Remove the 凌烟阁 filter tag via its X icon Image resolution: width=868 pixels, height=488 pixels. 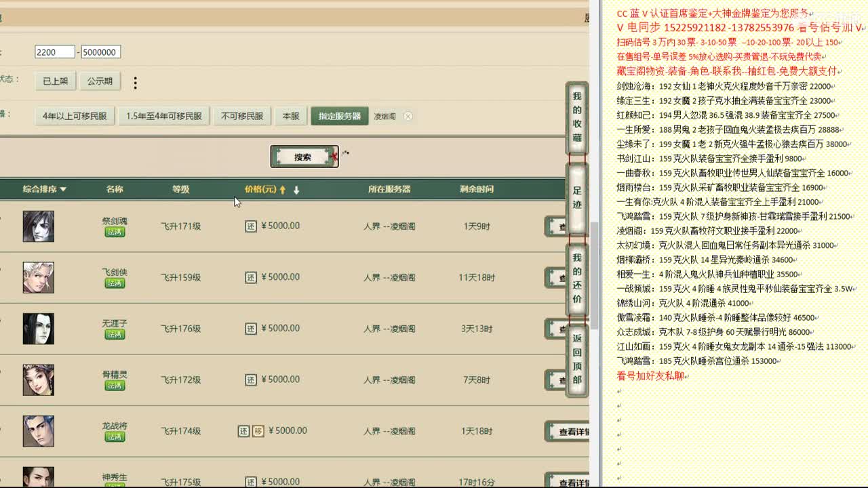coord(408,116)
